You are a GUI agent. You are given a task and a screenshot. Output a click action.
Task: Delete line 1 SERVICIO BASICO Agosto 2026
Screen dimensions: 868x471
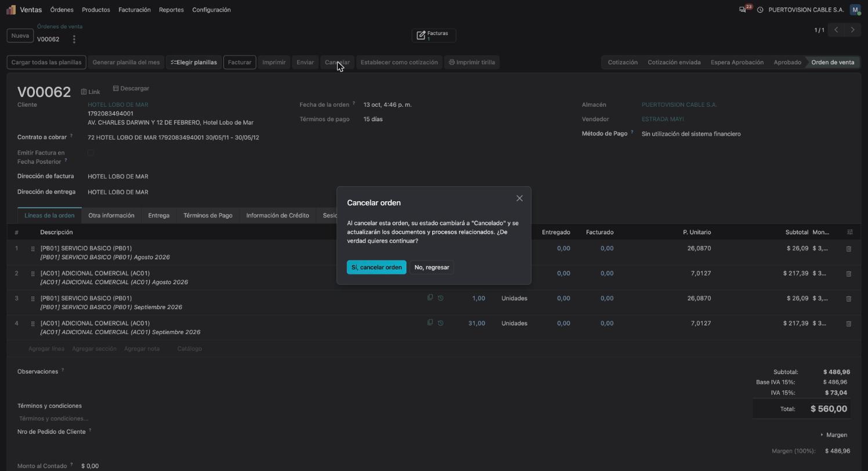(848, 249)
